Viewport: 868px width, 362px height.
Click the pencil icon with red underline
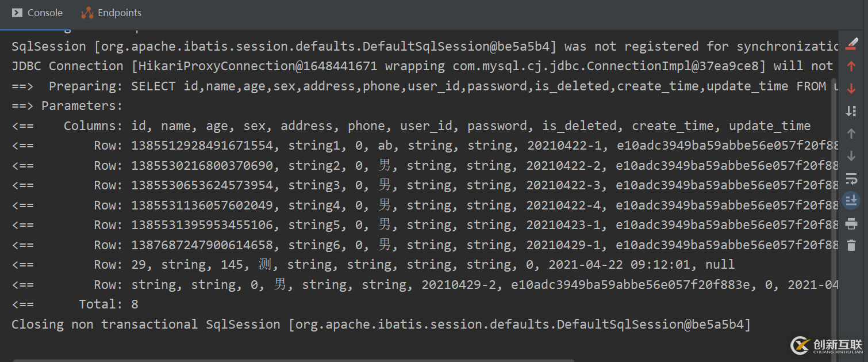[851, 44]
